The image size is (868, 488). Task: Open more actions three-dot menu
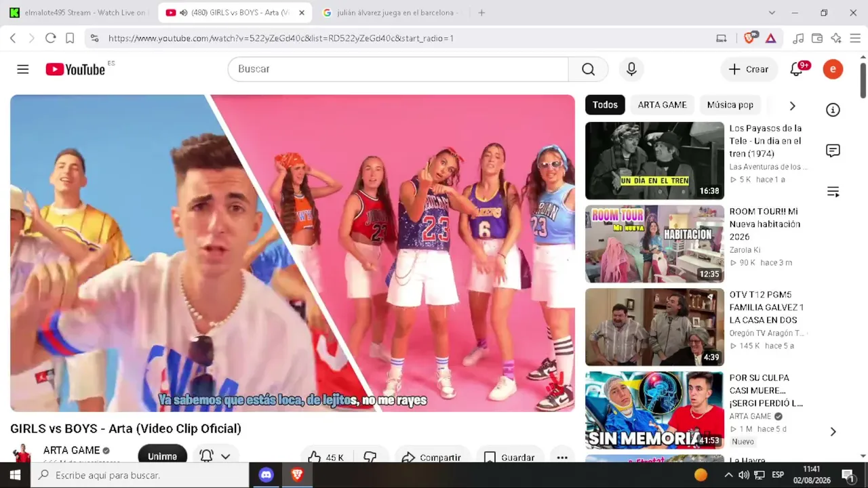[562, 457]
